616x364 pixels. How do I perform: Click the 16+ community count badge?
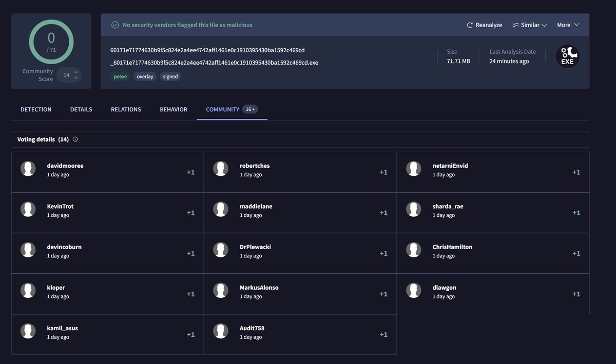250,109
